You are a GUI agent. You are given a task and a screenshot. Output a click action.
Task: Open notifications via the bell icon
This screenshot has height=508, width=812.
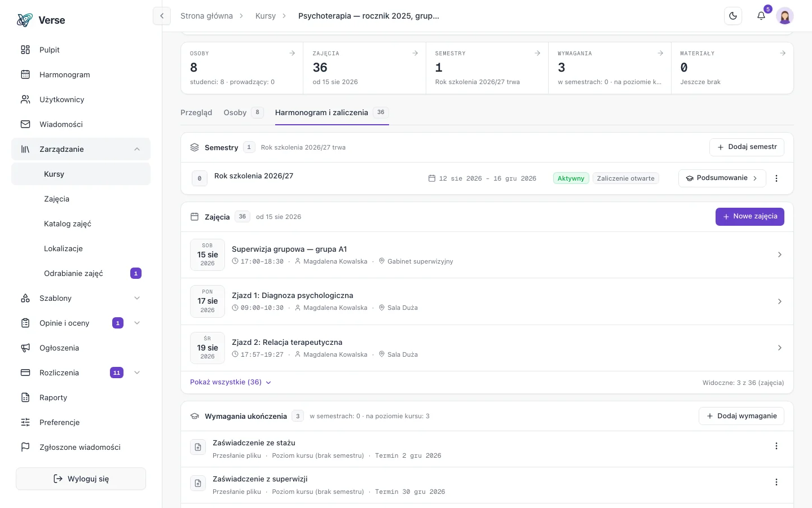pyautogui.click(x=761, y=16)
